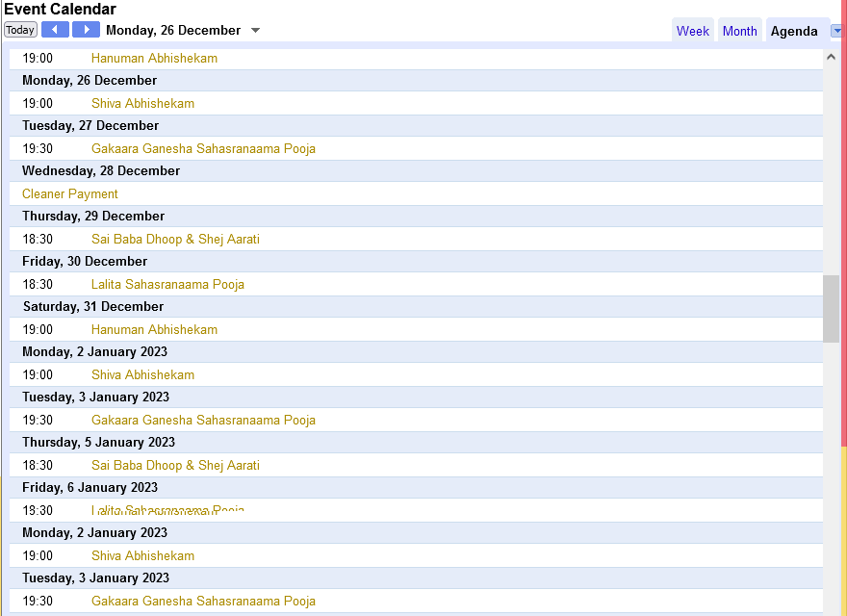Go to next period with right arrow
The height and width of the screenshot is (616, 847).
click(x=86, y=30)
